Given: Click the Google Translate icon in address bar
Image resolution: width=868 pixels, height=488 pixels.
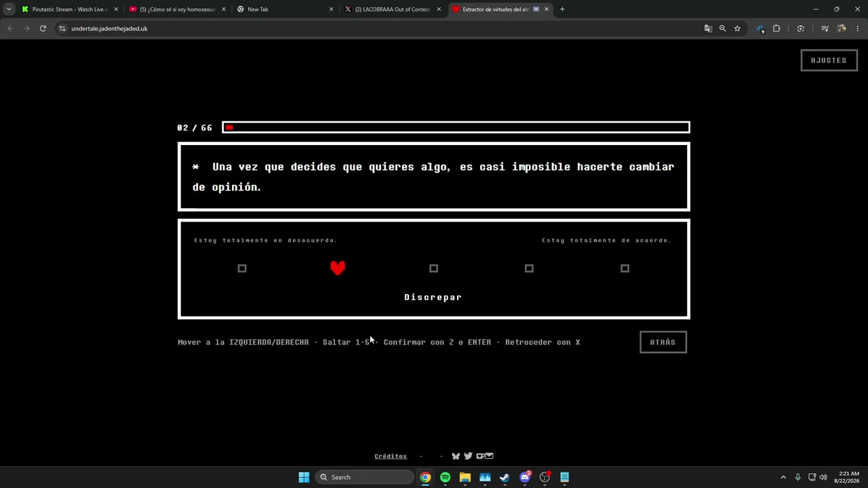Looking at the screenshot, I should coord(708,28).
